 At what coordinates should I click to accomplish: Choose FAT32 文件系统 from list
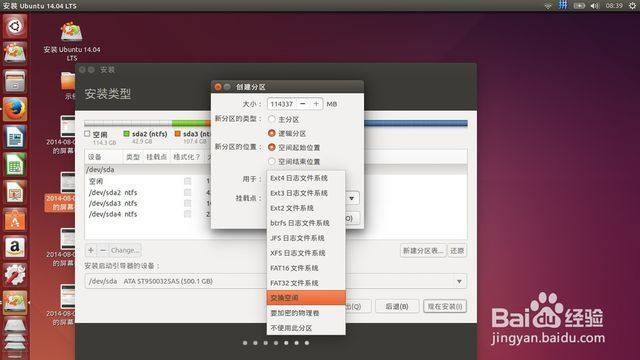click(306, 283)
